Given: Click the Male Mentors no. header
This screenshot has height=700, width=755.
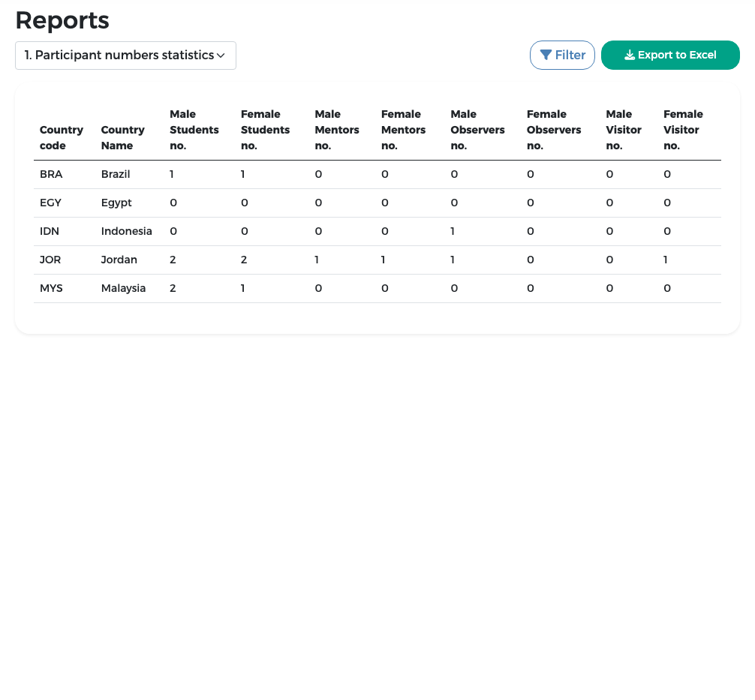Looking at the screenshot, I should tap(337, 130).
